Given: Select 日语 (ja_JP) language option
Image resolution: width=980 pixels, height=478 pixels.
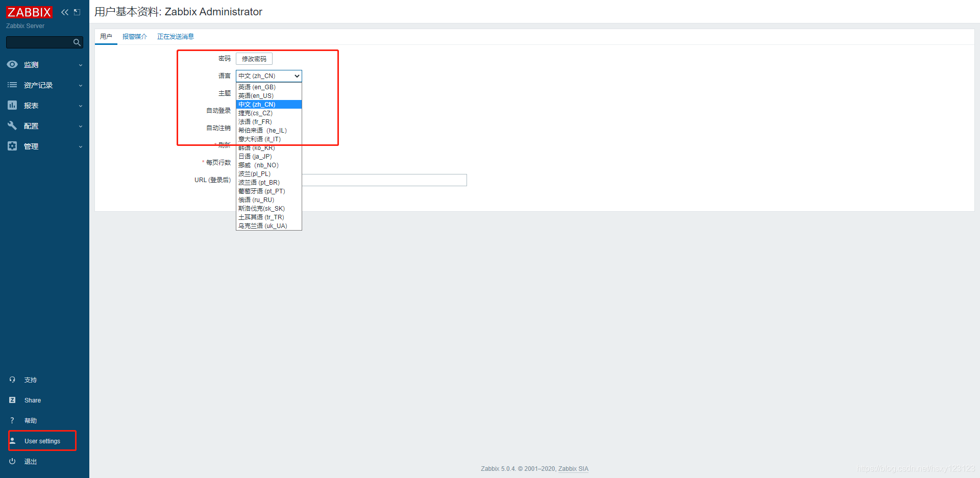Looking at the screenshot, I should tap(269, 157).
